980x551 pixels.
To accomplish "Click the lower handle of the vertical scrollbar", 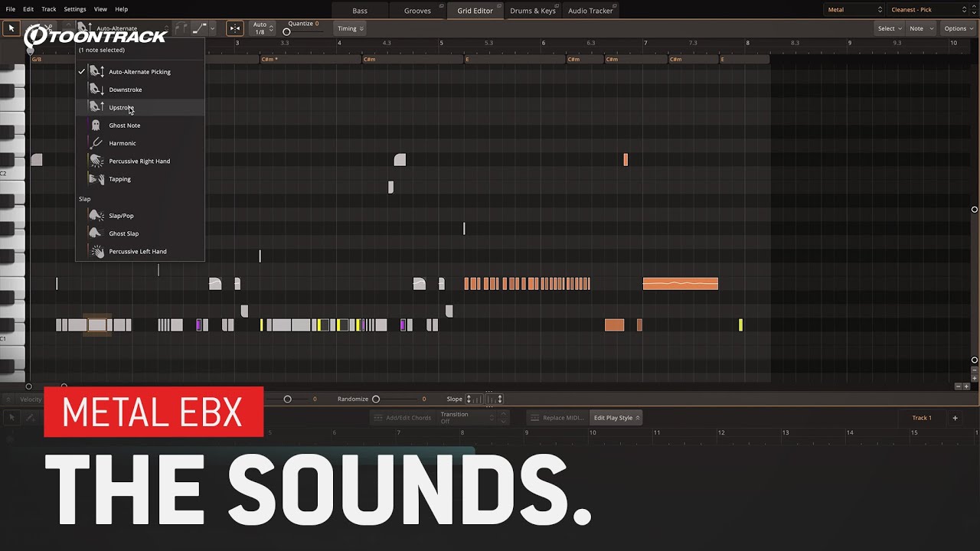I will pyautogui.click(x=975, y=360).
